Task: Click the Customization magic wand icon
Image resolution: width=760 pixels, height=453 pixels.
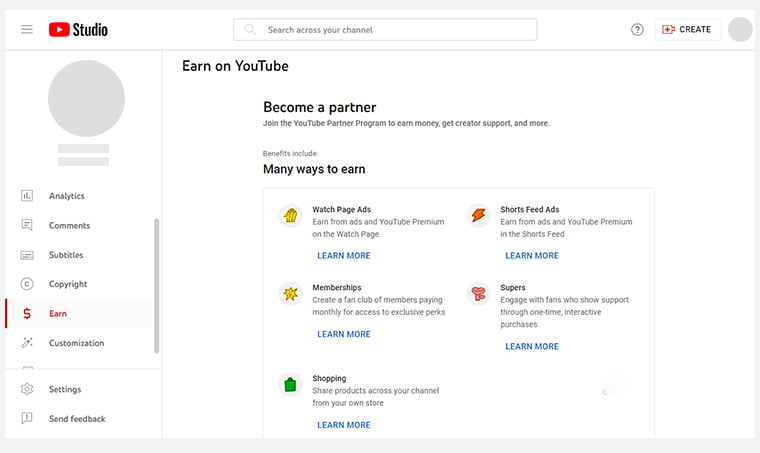Action: click(27, 343)
